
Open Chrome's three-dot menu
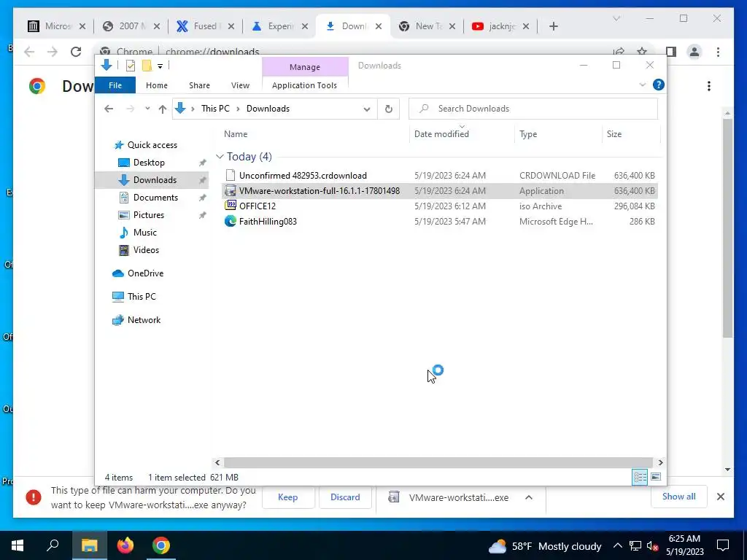click(718, 52)
